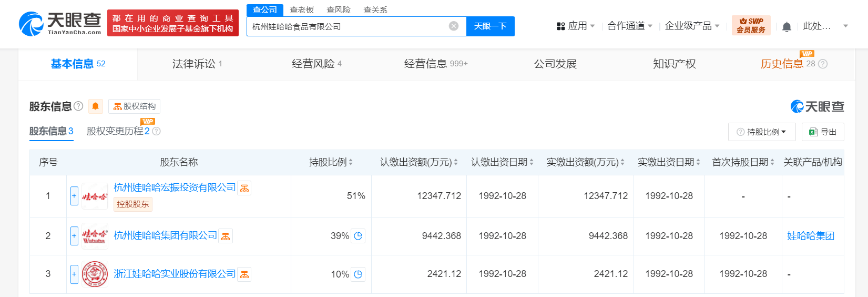Open equity structure icon for 杭州娃哈哈宏振投资有限公司
This screenshot has height=297, width=868.
pos(244,188)
